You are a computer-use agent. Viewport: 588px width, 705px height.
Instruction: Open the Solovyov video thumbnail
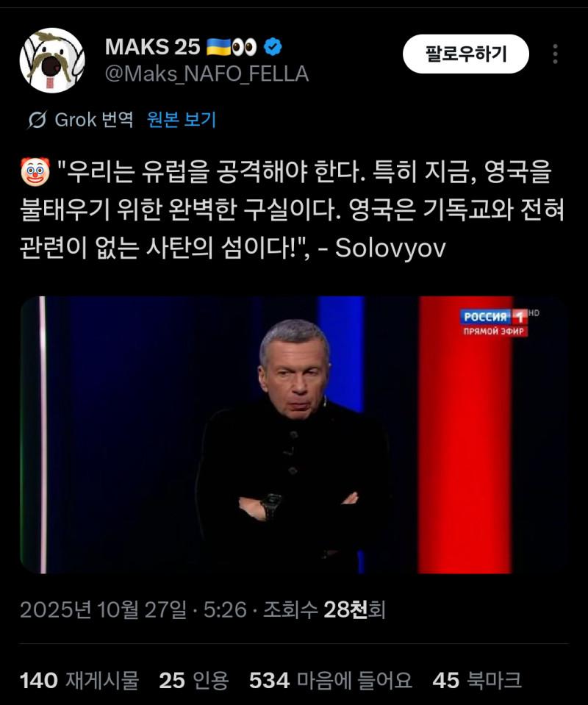point(293,434)
